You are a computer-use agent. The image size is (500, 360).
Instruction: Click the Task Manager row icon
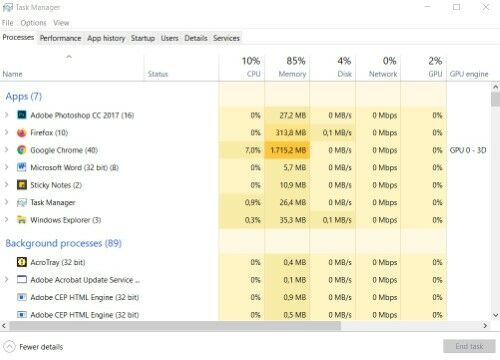[22, 202]
